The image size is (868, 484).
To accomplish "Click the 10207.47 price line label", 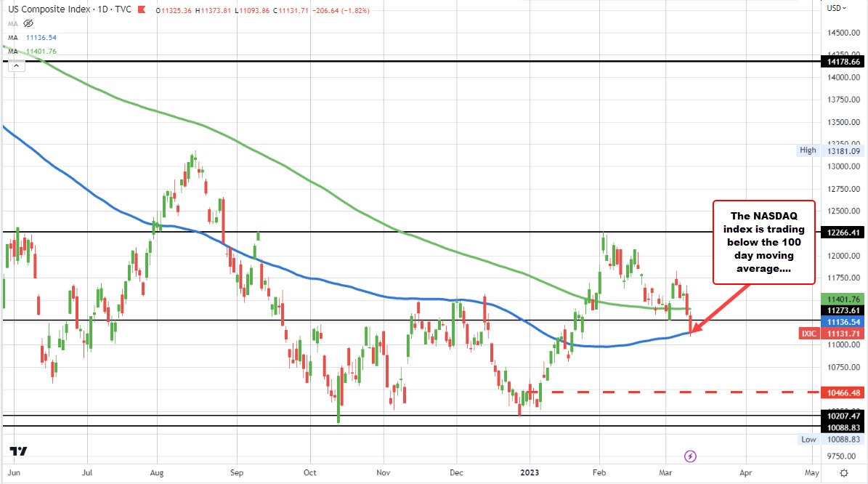I will 843,416.
